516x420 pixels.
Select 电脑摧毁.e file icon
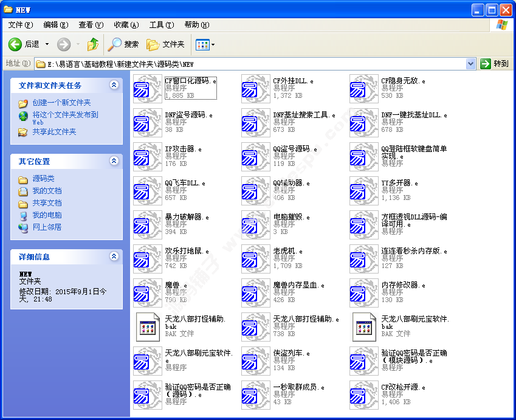coord(256,225)
